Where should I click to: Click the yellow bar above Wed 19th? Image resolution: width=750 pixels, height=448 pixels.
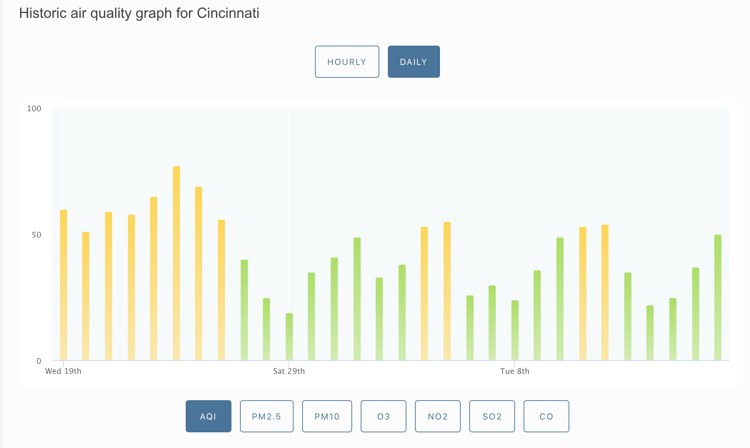[63, 285]
